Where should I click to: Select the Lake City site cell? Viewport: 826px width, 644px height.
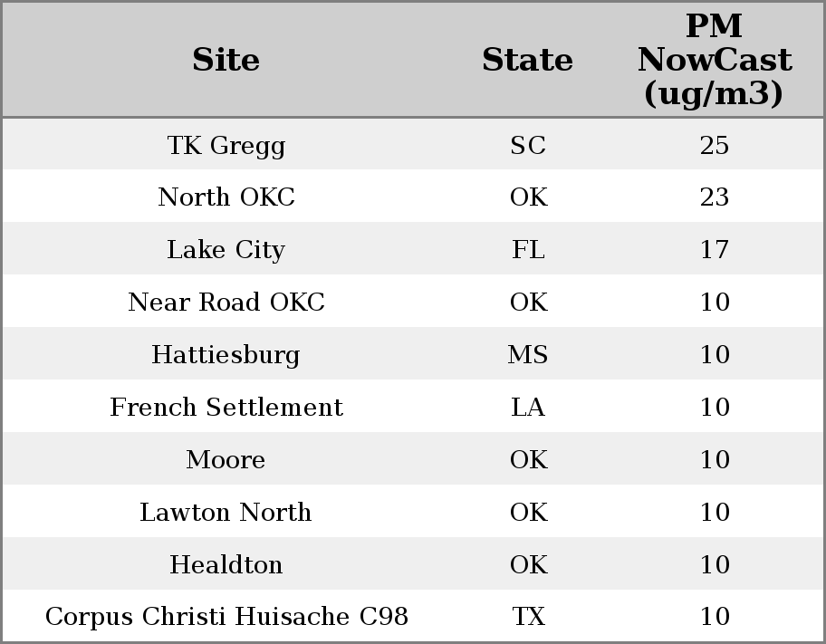pyautogui.click(x=226, y=249)
